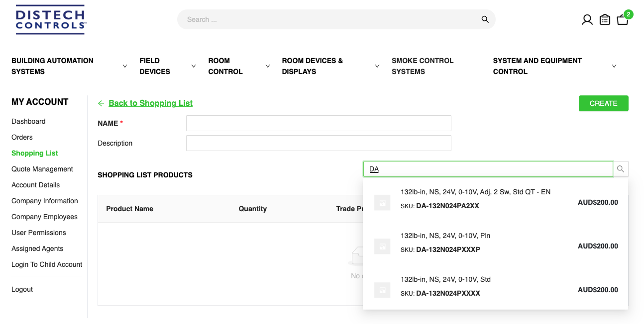Open Smoke Control Systems menu item
The height and width of the screenshot is (324, 644).
(x=422, y=66)
